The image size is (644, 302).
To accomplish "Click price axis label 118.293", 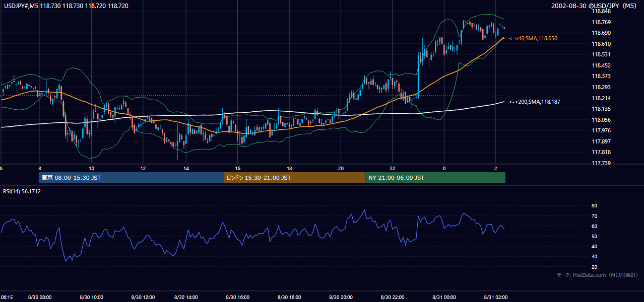I will point(601,87).
